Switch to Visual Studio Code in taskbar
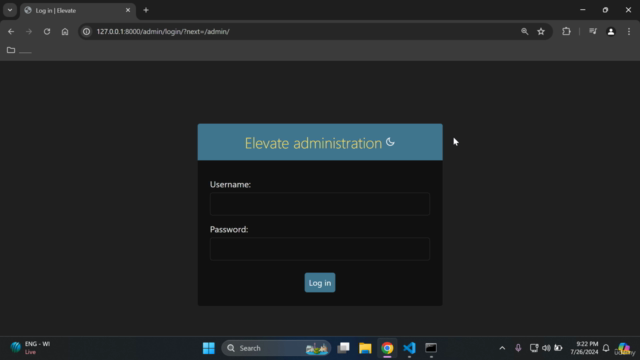 409,348
